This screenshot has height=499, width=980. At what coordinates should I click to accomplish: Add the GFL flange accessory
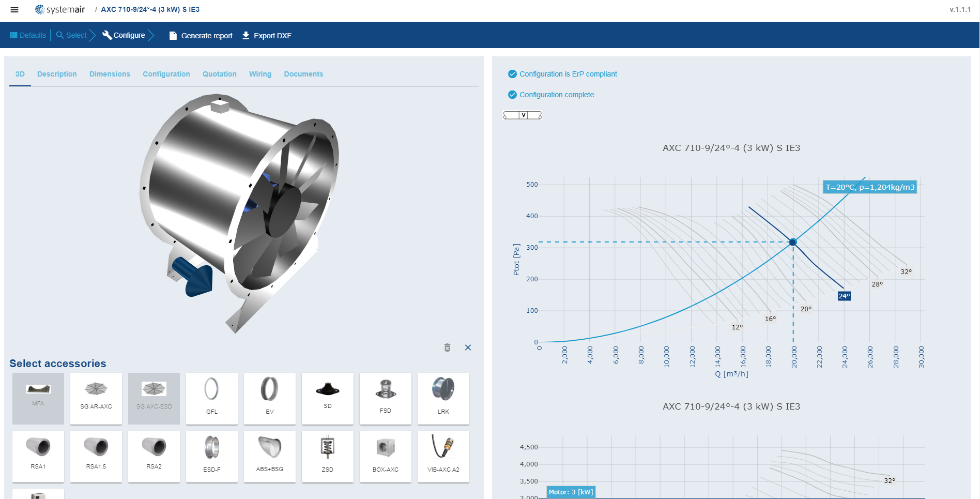click(x=212, y=399)
